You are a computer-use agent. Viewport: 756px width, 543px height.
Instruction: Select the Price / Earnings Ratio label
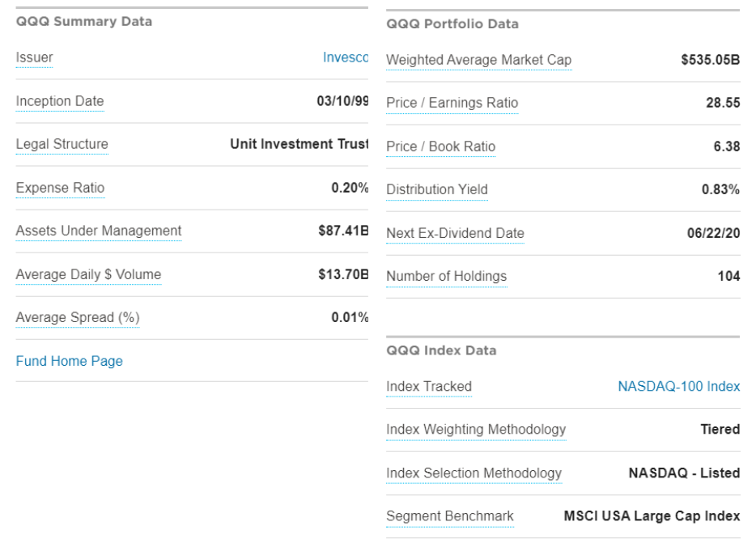[x=452, y=103]
